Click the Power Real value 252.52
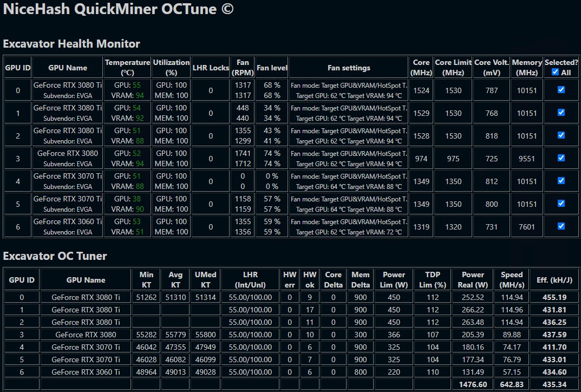The width and height of the screenshot is (581, 392). 473,297
